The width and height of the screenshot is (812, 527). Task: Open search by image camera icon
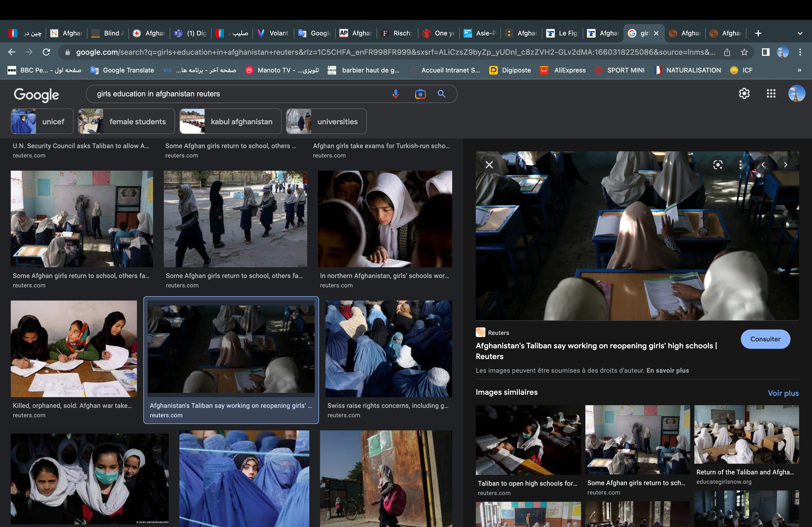point(420,94)
